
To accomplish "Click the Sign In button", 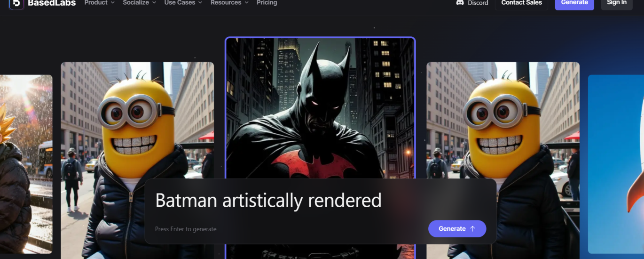I will click(617, 4).
